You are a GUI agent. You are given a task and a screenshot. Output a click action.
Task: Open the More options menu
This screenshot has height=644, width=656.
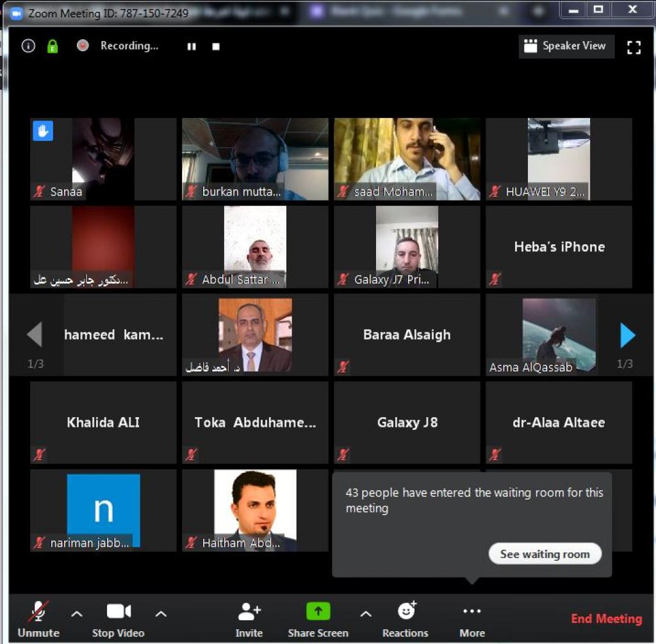pos(471,612)
